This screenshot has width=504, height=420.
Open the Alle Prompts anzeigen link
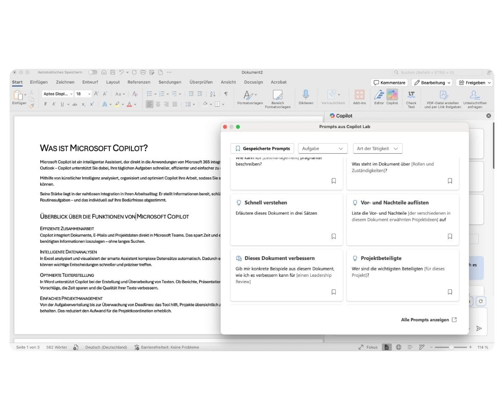click(429, 320)
